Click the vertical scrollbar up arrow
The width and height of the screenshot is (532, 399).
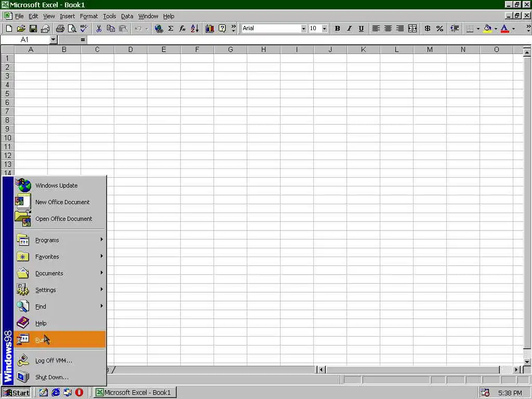coord(527,52)
